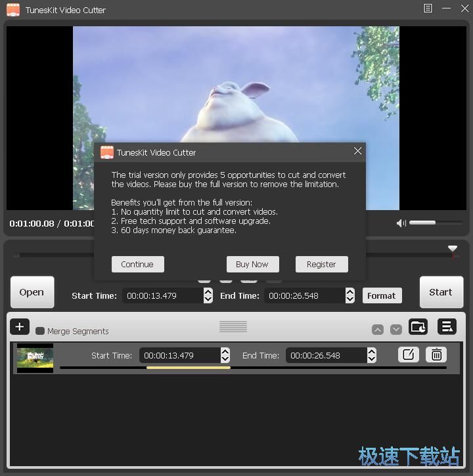Move segment up with the up chevron
473x476 pixels.
click(x=377, y=330)
